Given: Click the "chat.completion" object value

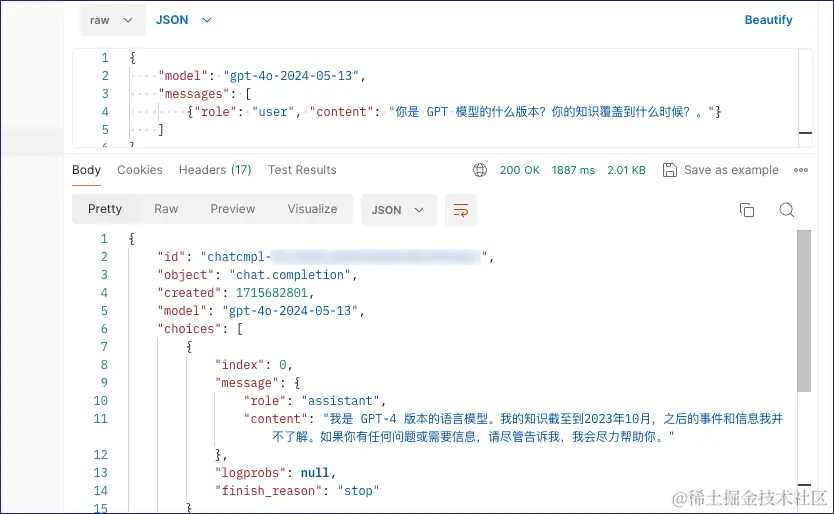Looking at the screenshot, I should click(x=290, y=275).
